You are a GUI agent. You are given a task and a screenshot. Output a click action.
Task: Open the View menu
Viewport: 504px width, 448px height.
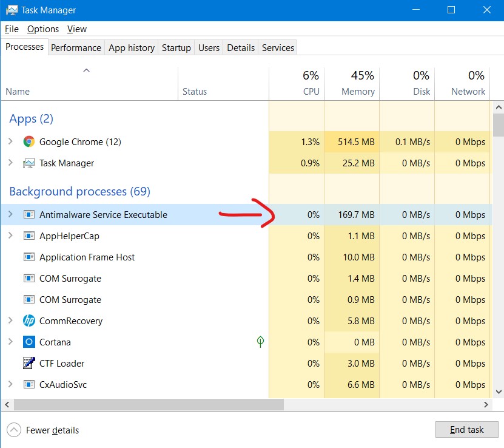[x=77, y=29]
